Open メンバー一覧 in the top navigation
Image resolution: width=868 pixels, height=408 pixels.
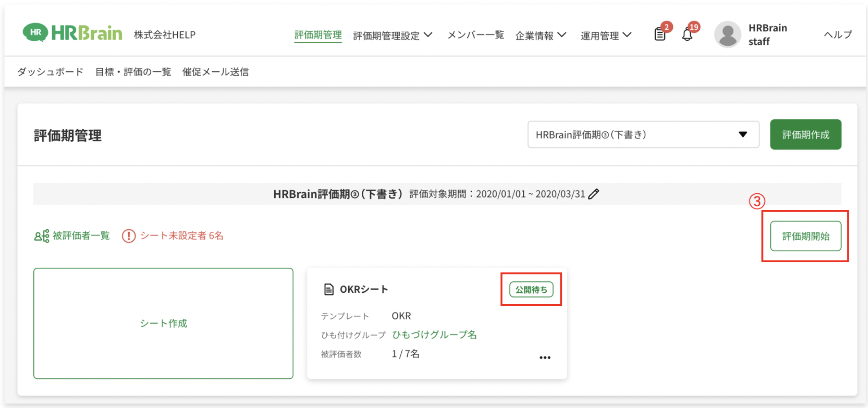pyautogui.click(x=476, y=35)
